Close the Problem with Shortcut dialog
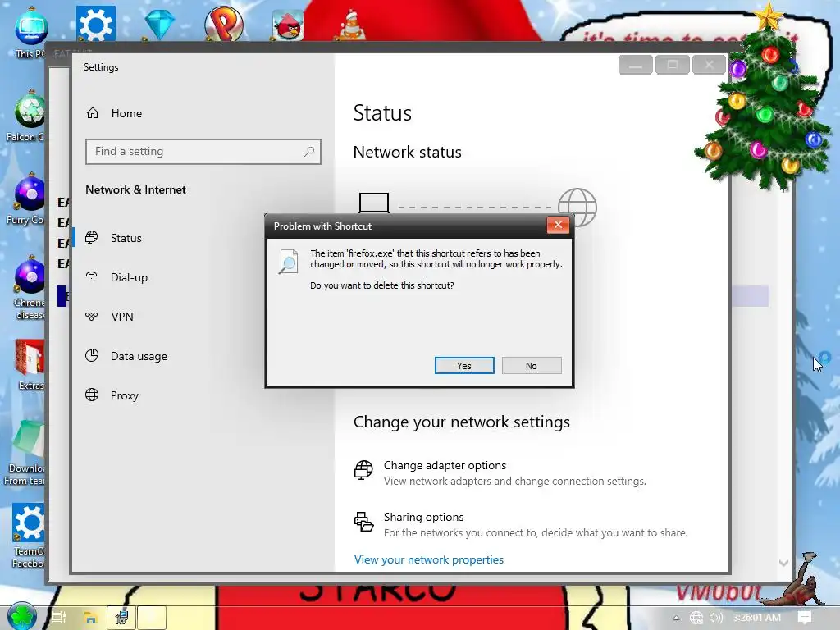The width and height of the screenshot is (840, 630). [558, 225]
